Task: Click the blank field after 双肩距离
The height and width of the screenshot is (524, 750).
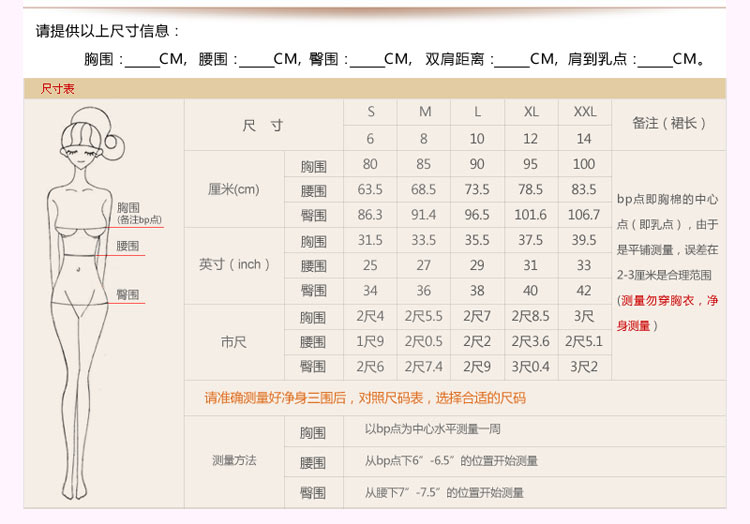Action: (512, 60)
